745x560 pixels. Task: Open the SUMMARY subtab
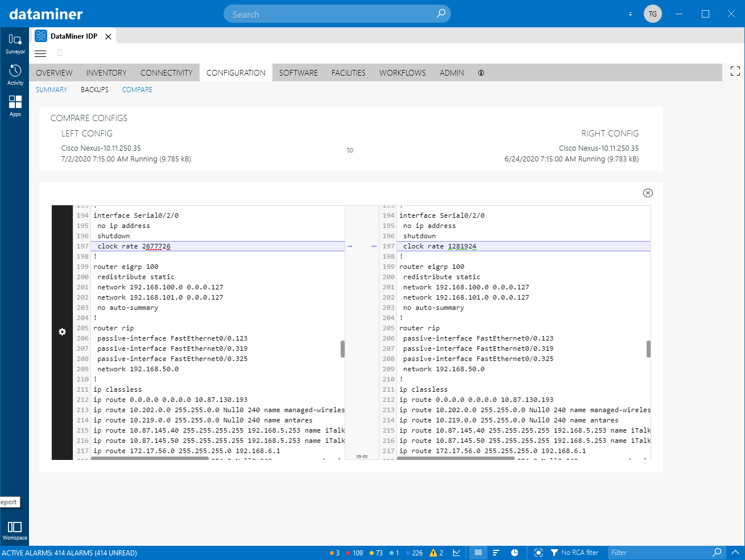click(51, 90)
